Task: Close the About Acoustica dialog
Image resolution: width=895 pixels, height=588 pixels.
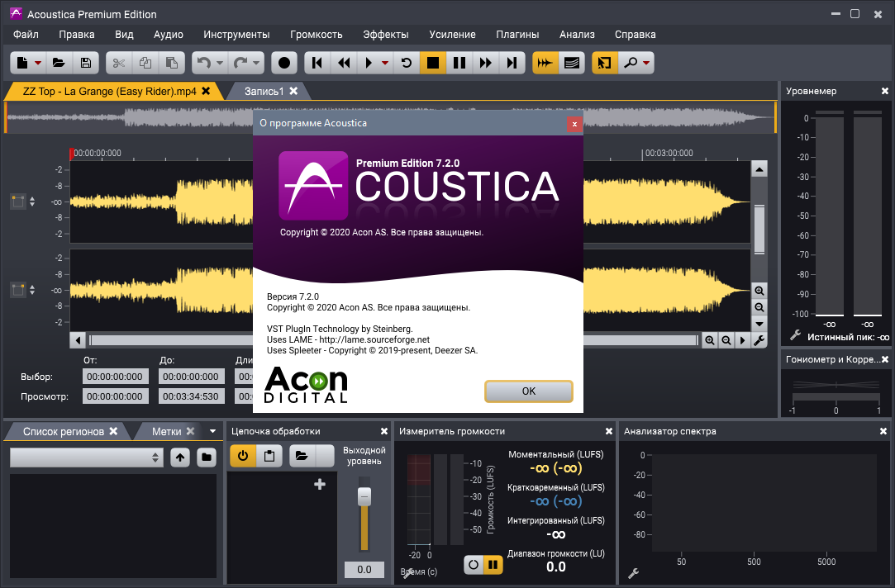Action: (575, 124)
